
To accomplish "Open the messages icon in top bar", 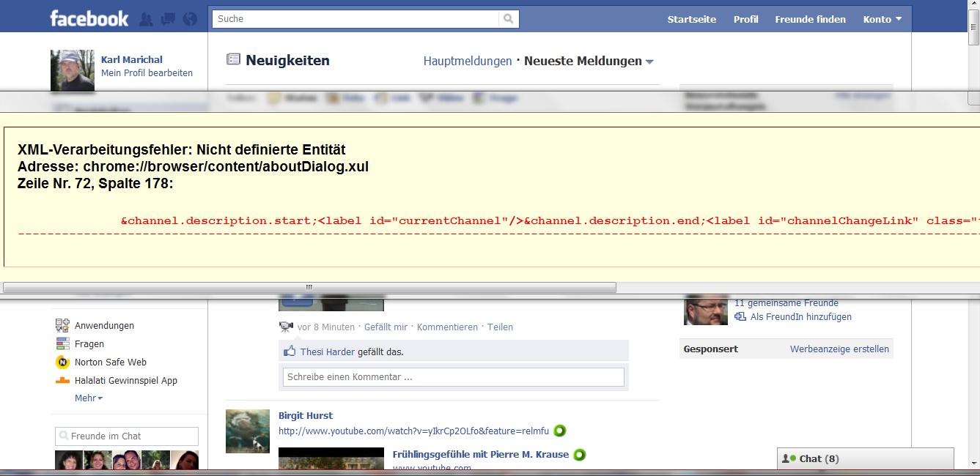I will coord(168,19).
